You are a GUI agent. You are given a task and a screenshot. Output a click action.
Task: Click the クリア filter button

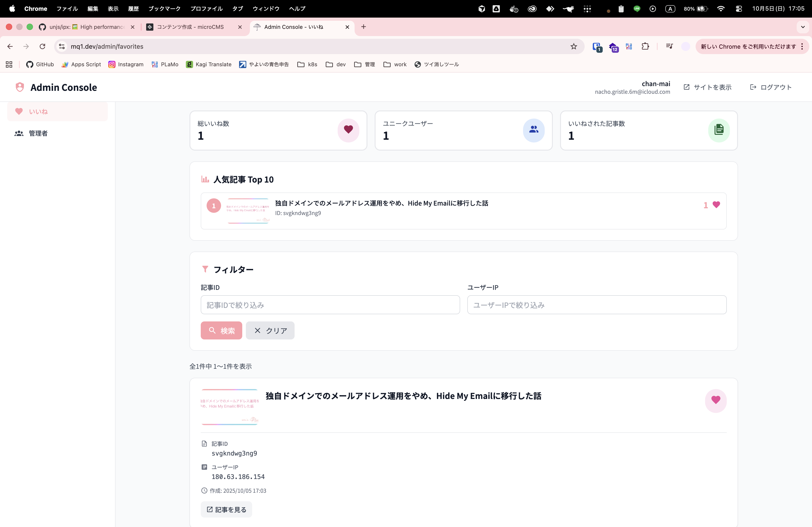pyautogui.click(x=270, y=330)
